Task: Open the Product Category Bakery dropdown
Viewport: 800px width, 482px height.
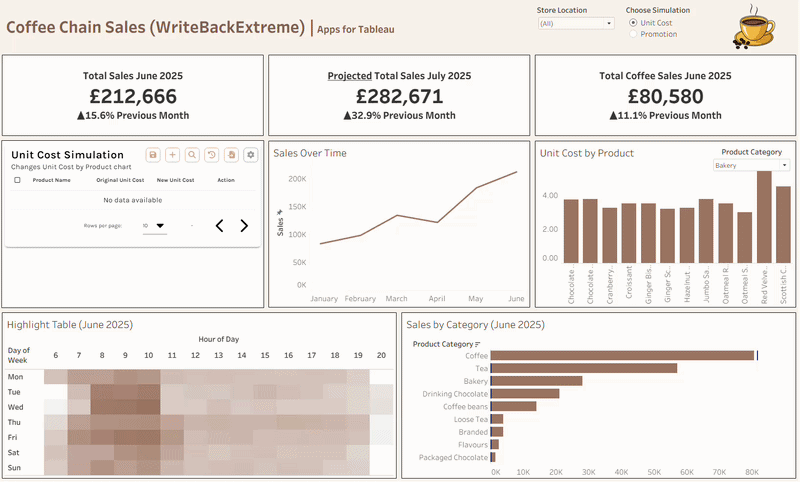Action: pyautogui.click(x=751, y=165)
